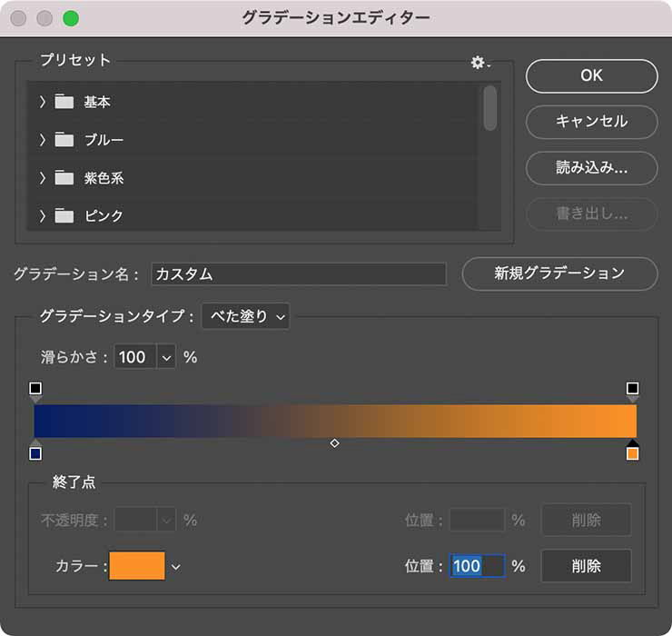Select the 基本 preset folder icon
Viewport: 672px width, 636px height.
pos(64,102)
